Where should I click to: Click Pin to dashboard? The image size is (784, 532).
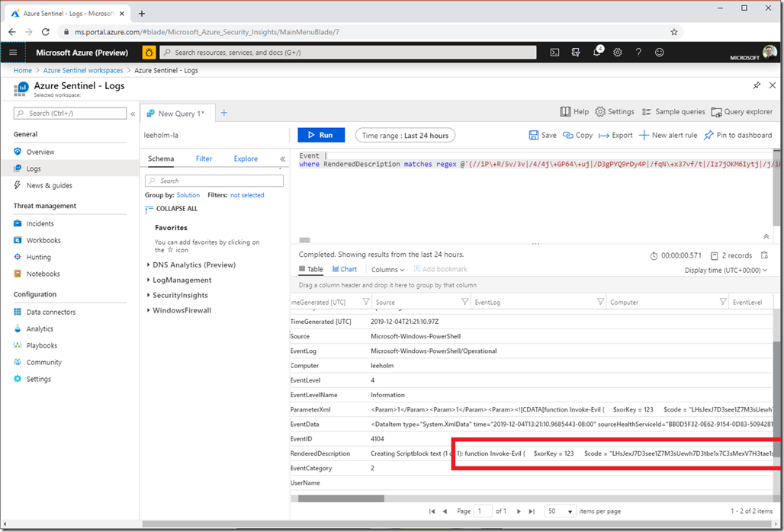point(737,136)
